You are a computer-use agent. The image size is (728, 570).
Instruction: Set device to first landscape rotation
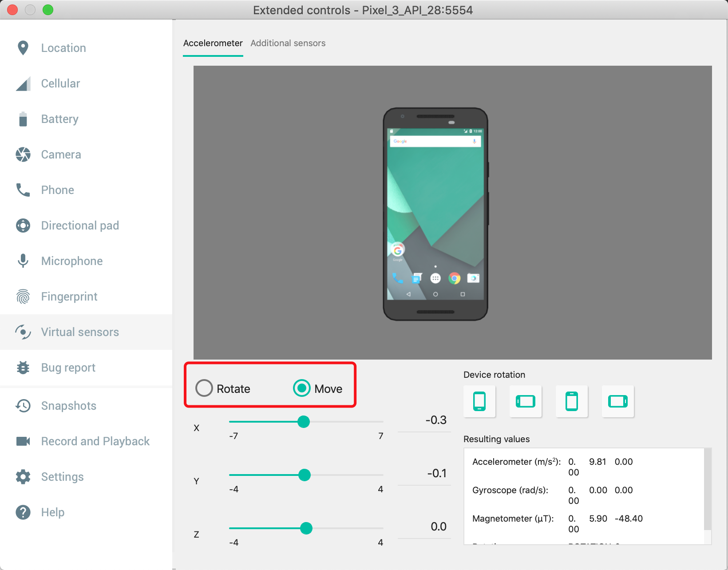click(526, 401)
